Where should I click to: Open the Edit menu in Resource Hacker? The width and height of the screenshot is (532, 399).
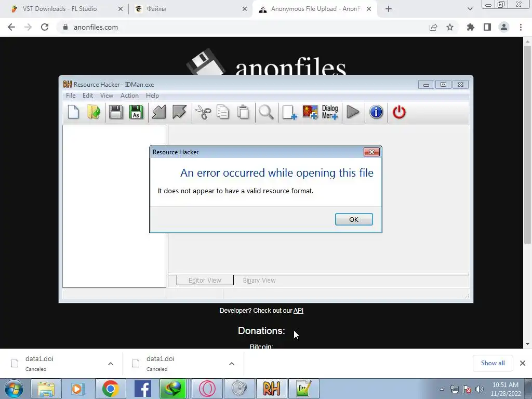pyautogui.click(x=87, y=96)
